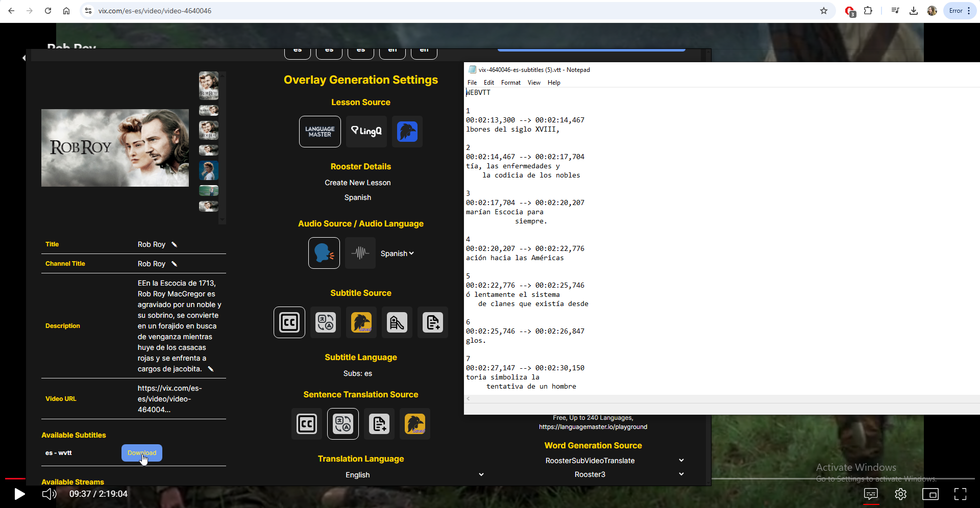Click Spanish under Rooster Details
This screenshot has width=980, height=508.
click(358, 197)
